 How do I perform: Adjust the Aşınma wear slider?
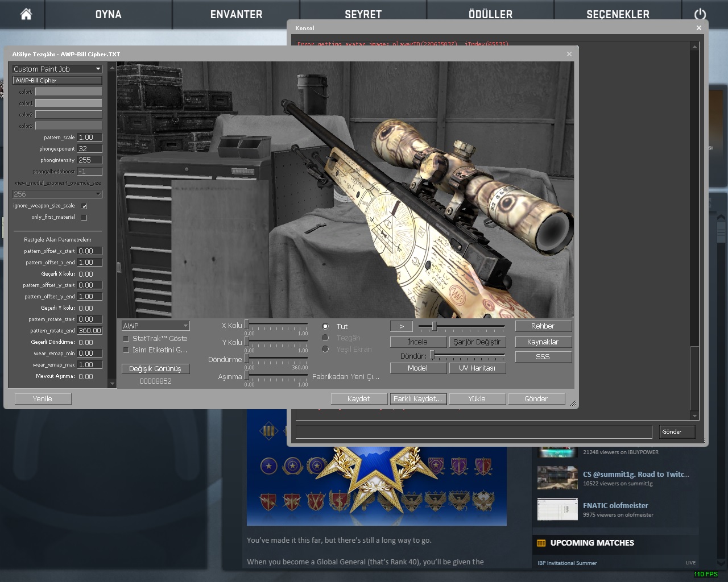[277, 376]
